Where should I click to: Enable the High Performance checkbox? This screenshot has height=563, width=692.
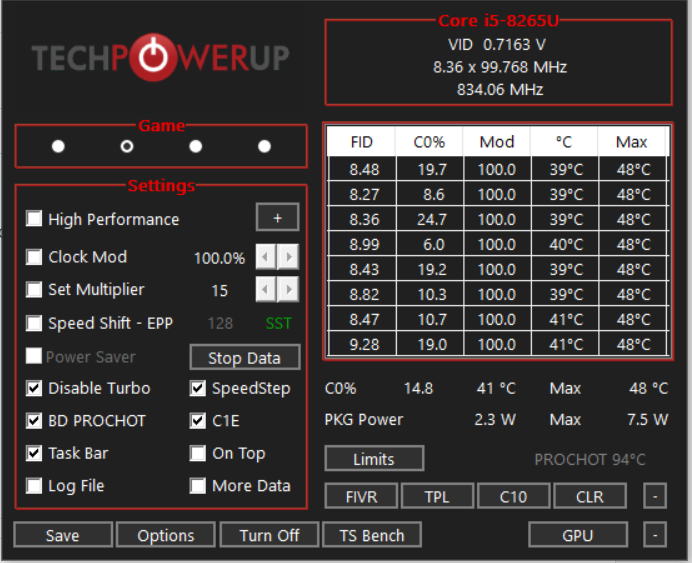click(34, 218)
